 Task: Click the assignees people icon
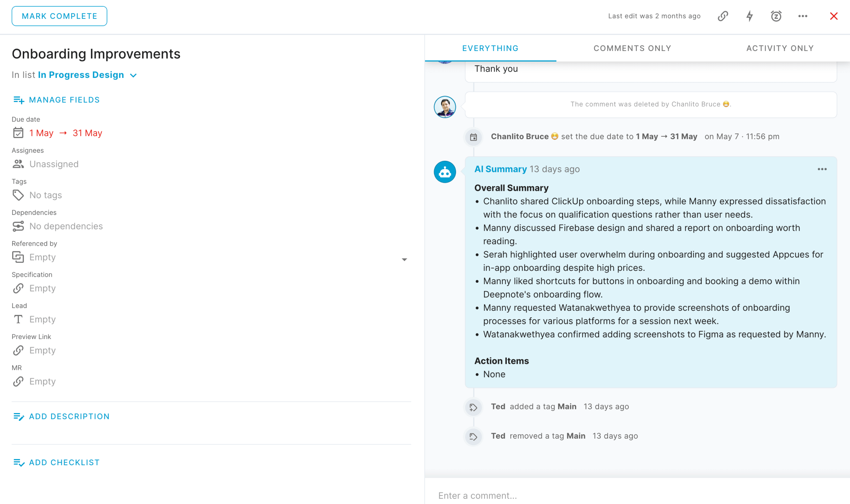(x=18, y=164)
